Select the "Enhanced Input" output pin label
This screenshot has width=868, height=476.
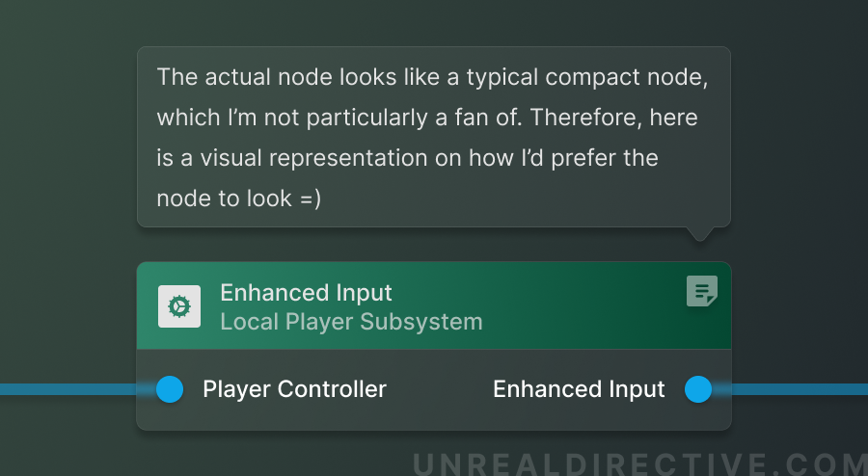pos(579,389)
